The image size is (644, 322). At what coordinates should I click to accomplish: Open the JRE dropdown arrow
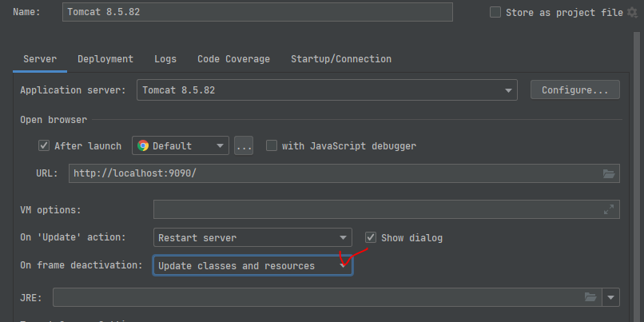[x=611, y=297]
